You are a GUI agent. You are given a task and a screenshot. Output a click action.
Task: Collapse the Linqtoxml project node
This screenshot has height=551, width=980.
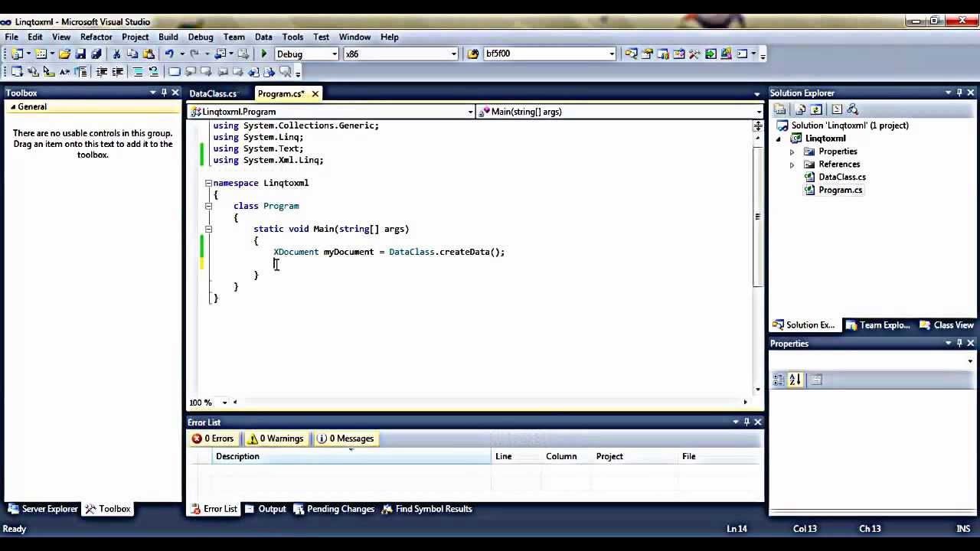pyautogui.click(x=779, y=139)
